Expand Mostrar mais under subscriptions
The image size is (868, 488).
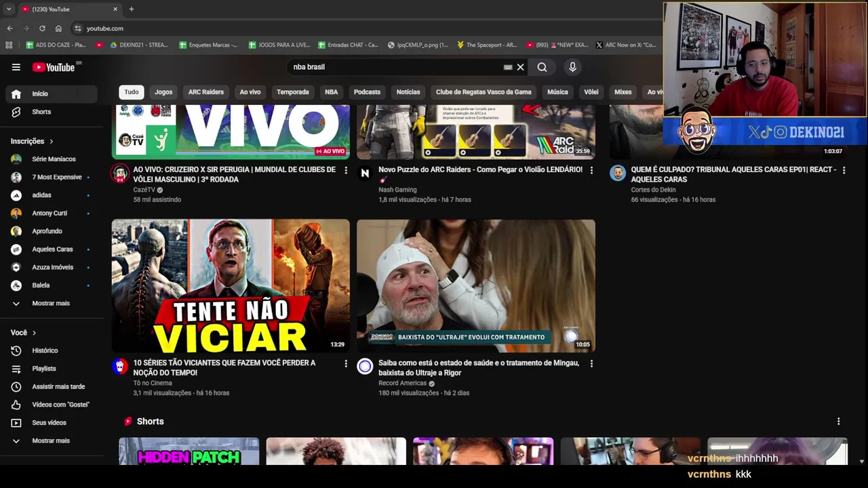tap(51, 303)
